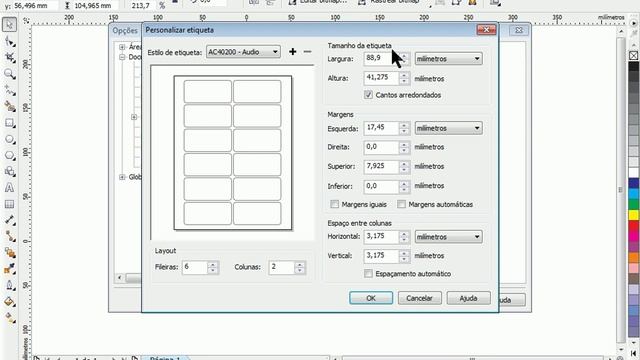Click the label layout preview thumbnail
The height and width of the screenshot is (360, 640).
coord(233,153)
